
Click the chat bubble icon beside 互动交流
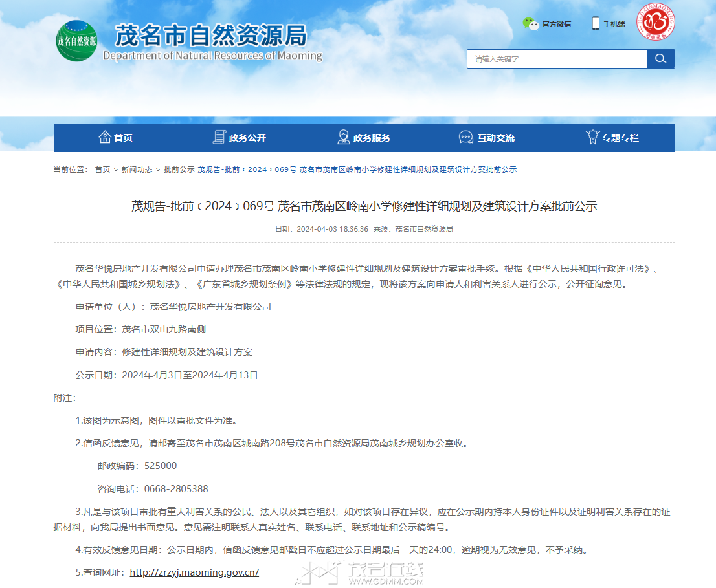pos(465,137)
